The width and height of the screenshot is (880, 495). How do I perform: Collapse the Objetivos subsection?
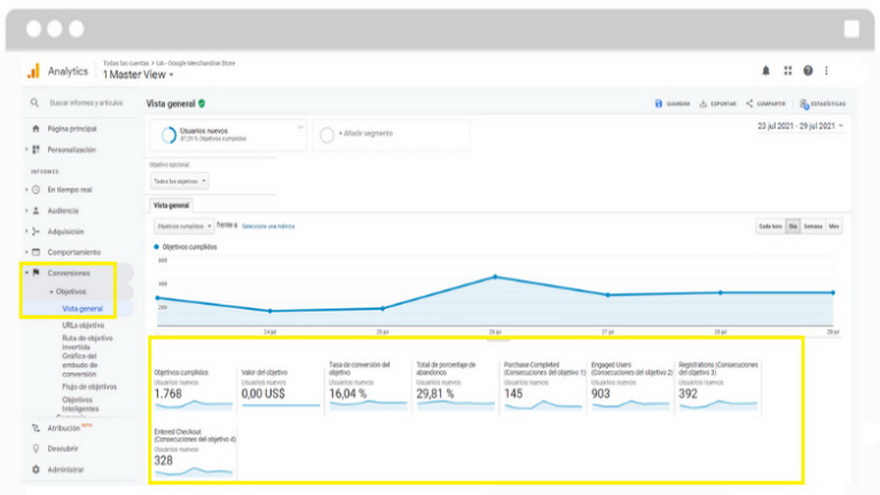(52, 292)
